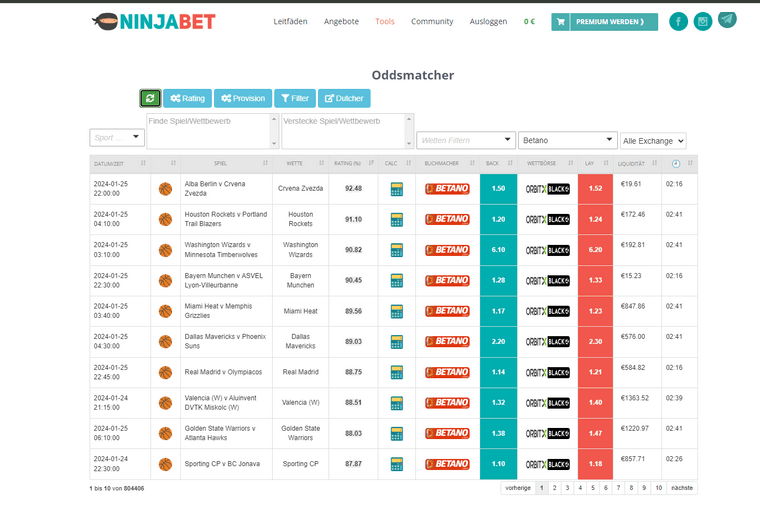Click the Filter button
Screen dimensions: 760x518
click(x=295, y=98)
